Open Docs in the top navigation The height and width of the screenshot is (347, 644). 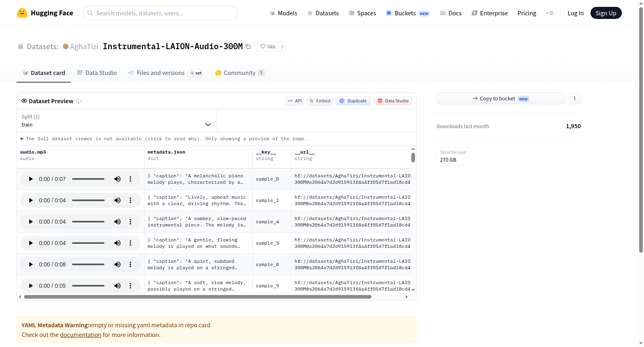click(x=451, y=13)
